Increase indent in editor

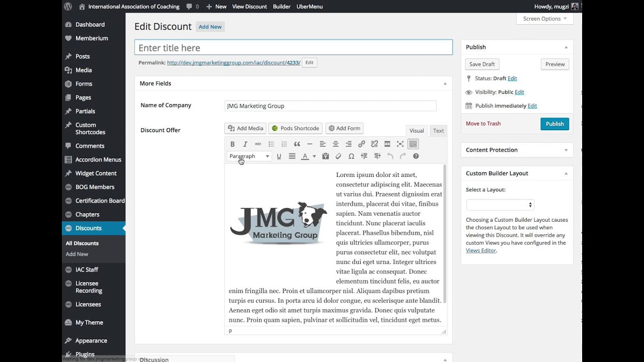tap(377, 156)
